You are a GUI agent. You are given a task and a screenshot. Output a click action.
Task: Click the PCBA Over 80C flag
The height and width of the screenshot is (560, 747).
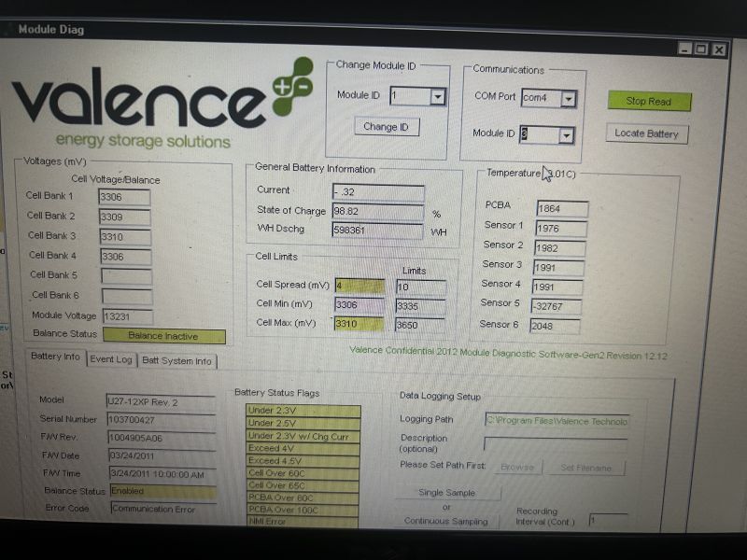click(x=303, y=497)
